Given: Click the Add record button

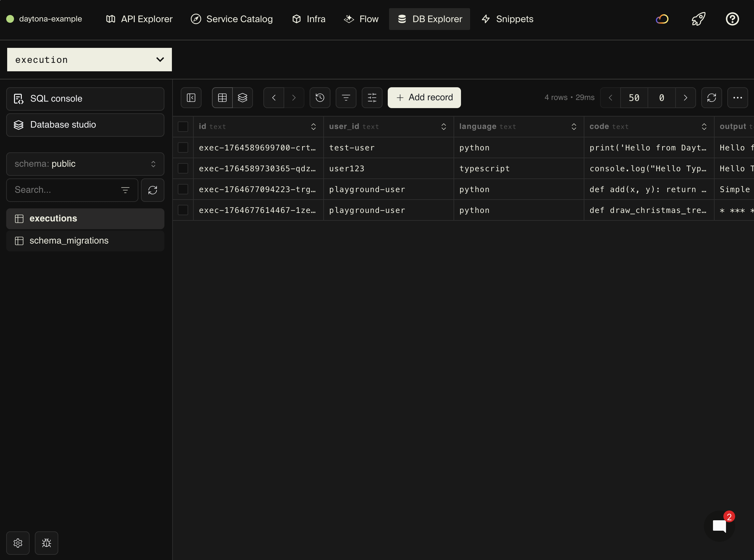Looking at the screenshot, I should pyautogui.click(x=424, y=97).
